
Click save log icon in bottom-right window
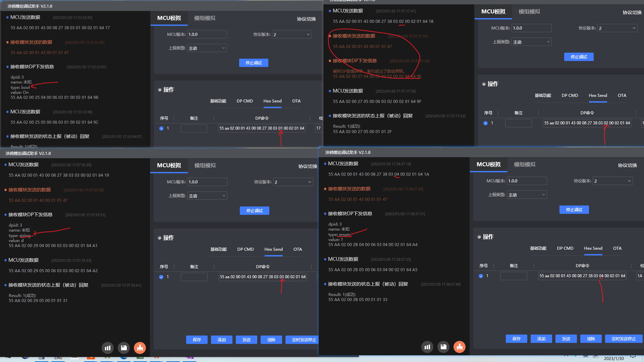tap(443, 347)
